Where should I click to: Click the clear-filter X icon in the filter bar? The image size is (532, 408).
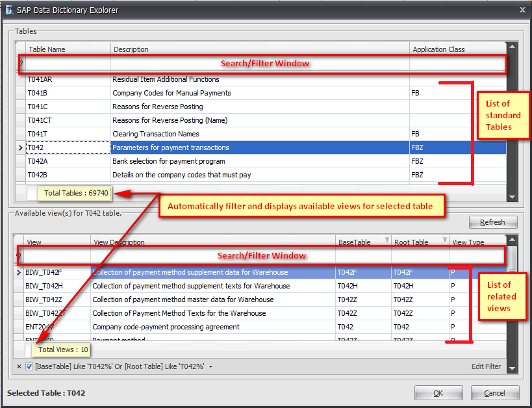19,366
